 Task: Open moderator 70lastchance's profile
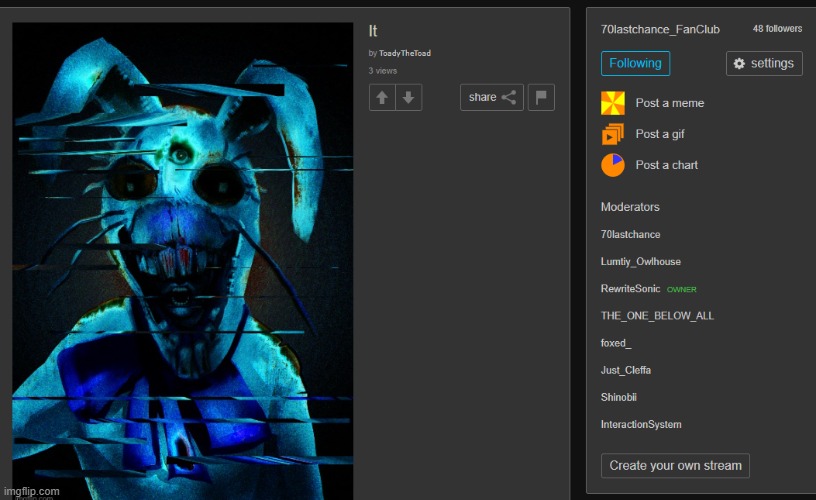pyautogui.click(x=630, y=234)
